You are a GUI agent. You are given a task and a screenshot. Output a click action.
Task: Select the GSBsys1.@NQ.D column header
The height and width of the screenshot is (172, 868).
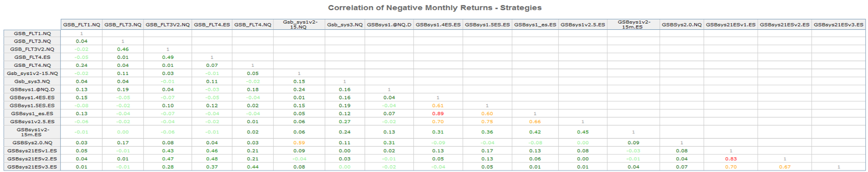[x=389, y=25]
